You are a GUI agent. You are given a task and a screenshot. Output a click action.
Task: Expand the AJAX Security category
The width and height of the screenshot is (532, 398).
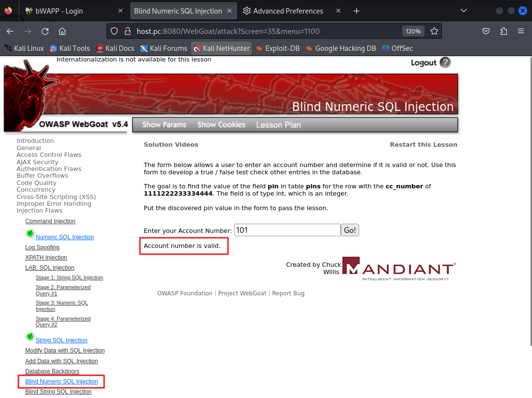[x=37, y=162]
